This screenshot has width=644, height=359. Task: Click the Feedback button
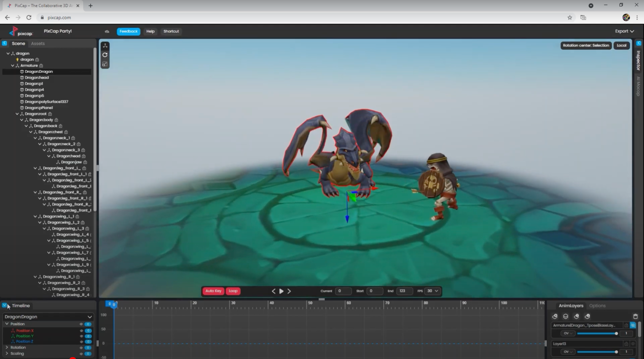coord(128,31)
